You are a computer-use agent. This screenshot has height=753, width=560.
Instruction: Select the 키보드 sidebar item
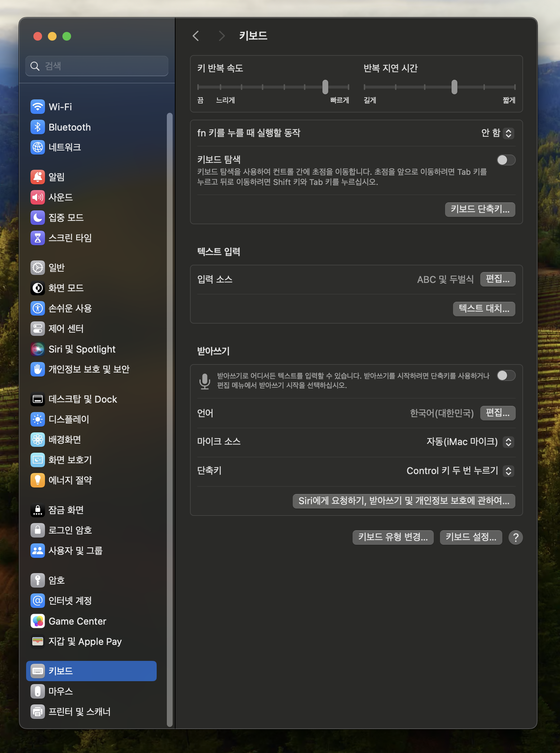point(91,671)
